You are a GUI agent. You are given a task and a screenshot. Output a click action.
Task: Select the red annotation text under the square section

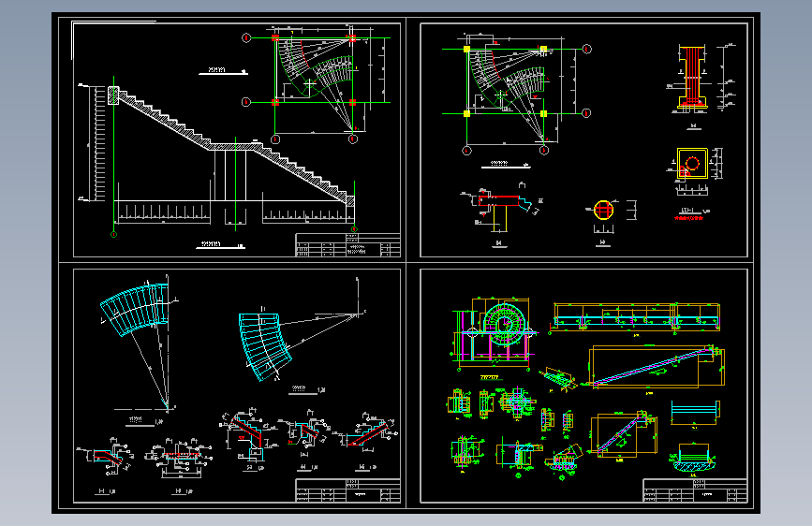tap(688, 218)
